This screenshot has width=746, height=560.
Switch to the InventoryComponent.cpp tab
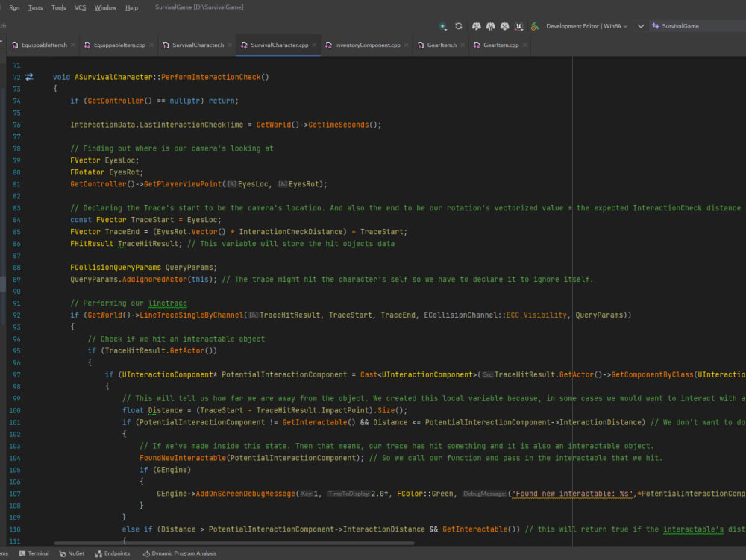pos(367,45)
